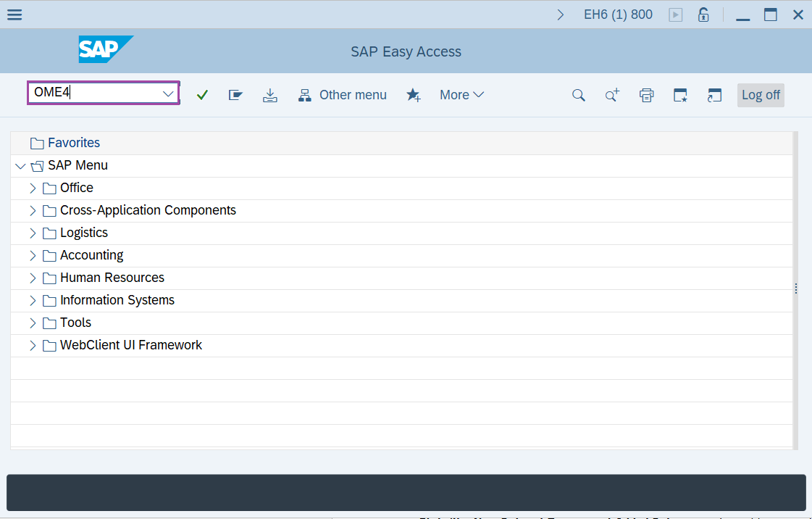The image size is (812, 519).
Task: Select Human Resources in the tree
Action: 112,278
